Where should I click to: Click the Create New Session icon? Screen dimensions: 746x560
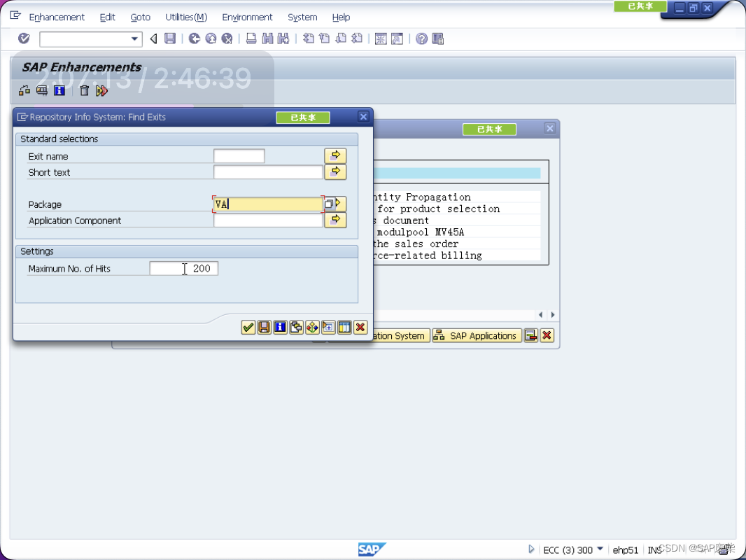click(x=381, y=38)
